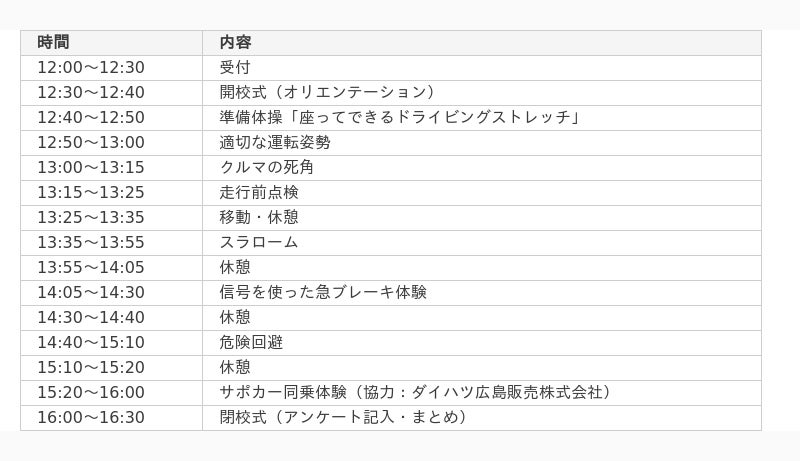The height and width of the screenshot is (461, 800).
Task: Select the 適切な運転姿勢 cell
Action: coord(482,143)
